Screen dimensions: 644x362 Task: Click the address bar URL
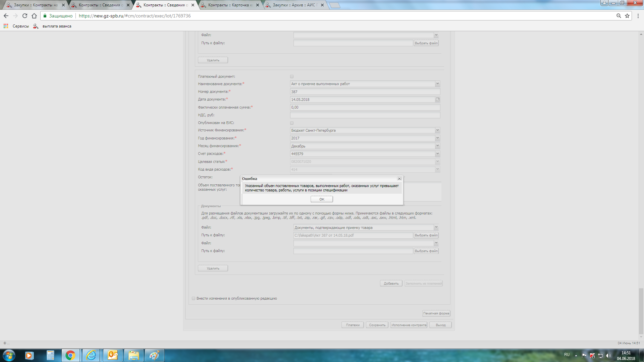[x=135, y=16]
